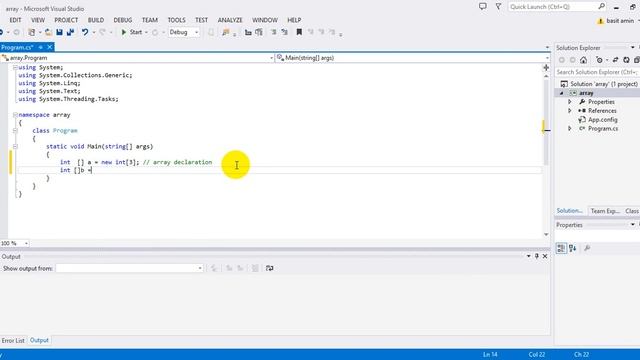
Task: Click the Start debugging button
Action: 132,32
